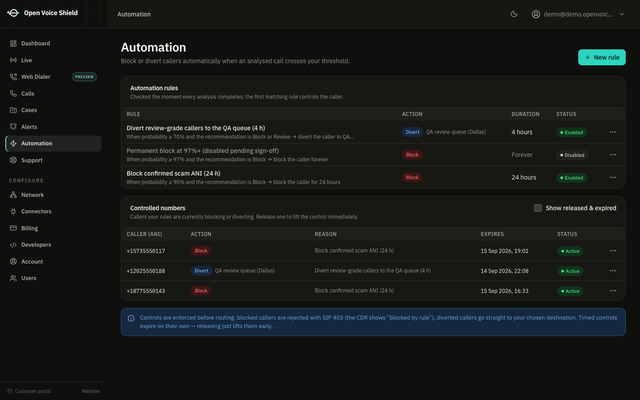Click the Open Voice Shield logo icon
This screenshot has height=400, width=640.
(x=13, y=13)
